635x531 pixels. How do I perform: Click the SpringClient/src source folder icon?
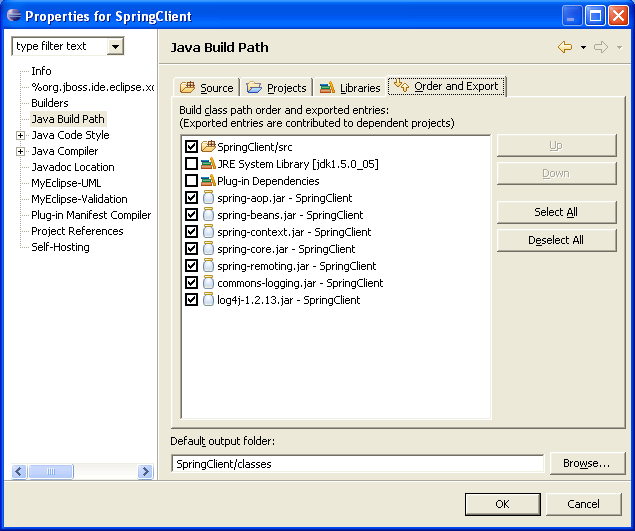(x=208, y=146)
